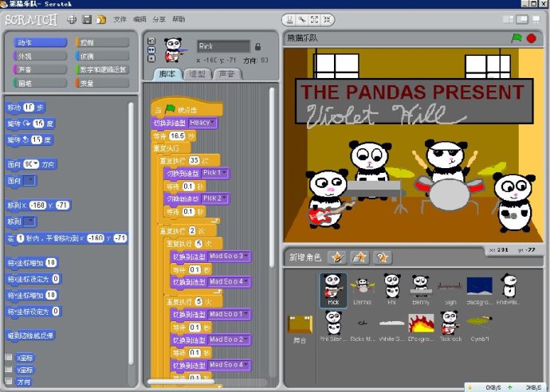Switch to the 造型 costumes tab
The height and width of the screenshot is (392, 550).
click(x=198, y=74)
